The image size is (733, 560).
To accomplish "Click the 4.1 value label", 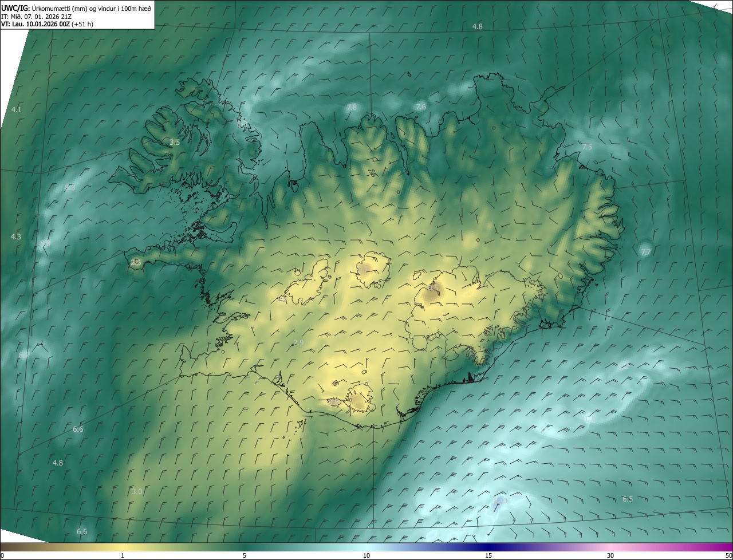I will point(16,109).
